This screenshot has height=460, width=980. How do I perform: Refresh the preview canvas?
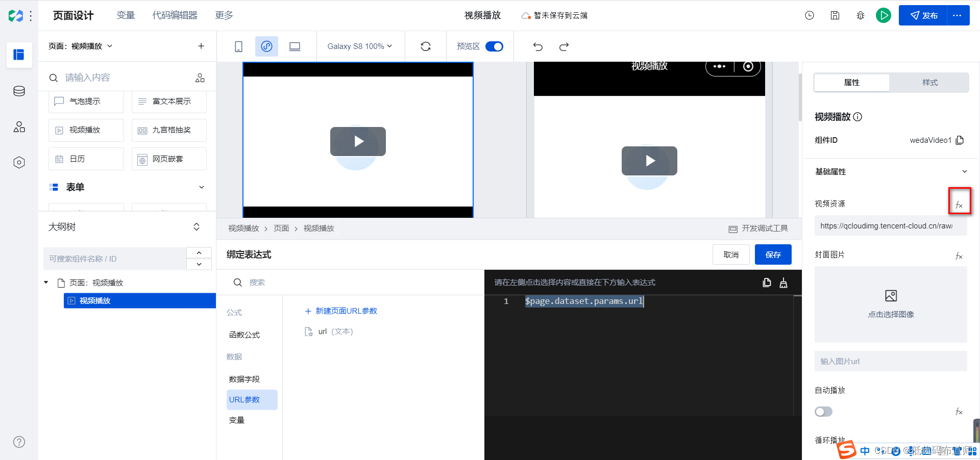coord(426,46)
